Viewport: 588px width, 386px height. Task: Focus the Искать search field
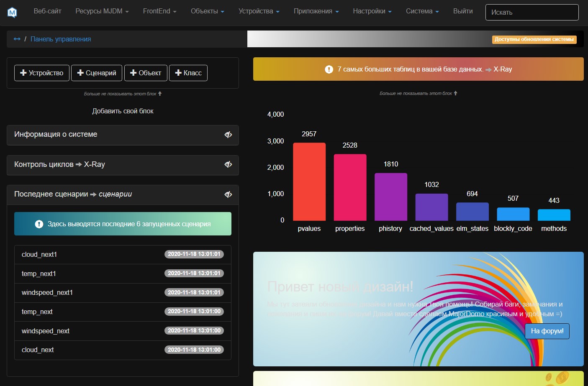click(x=532, y=12)
